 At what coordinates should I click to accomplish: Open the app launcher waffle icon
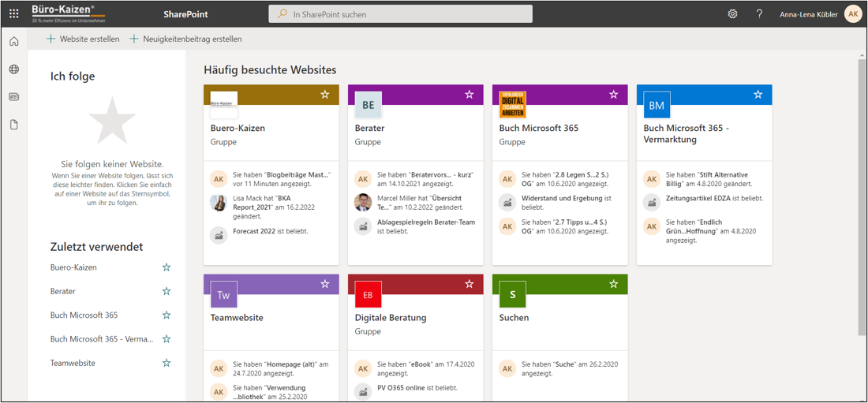pyautogui.click(x=14, y=14)
